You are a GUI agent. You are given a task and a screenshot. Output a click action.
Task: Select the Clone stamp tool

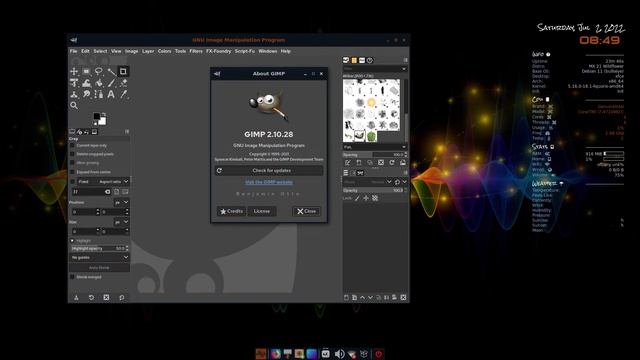(x=74, y=94)
